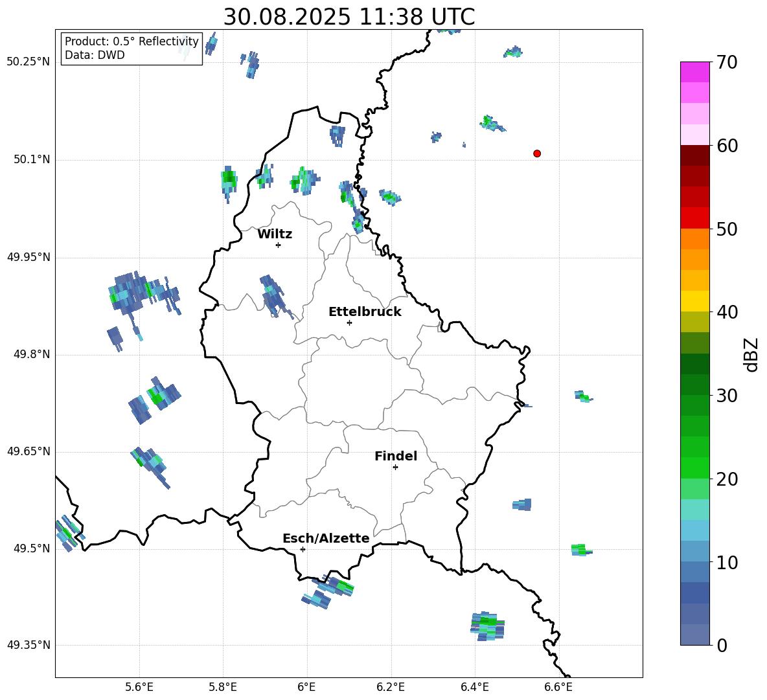Click the Esch/Alzette station cross marker
This screenshot has width=767, height=700.
pos(303,549)
